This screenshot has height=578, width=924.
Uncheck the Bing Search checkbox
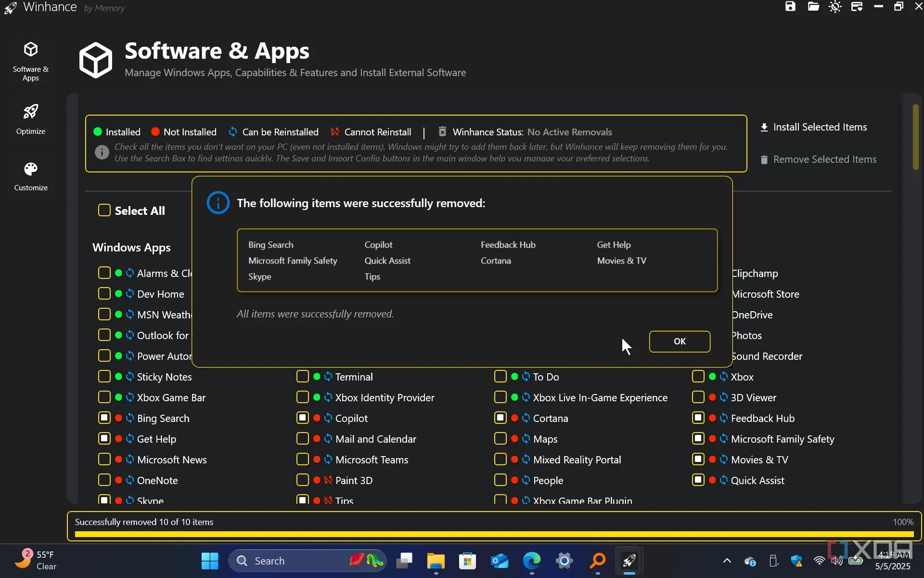[x=104, y=418]
